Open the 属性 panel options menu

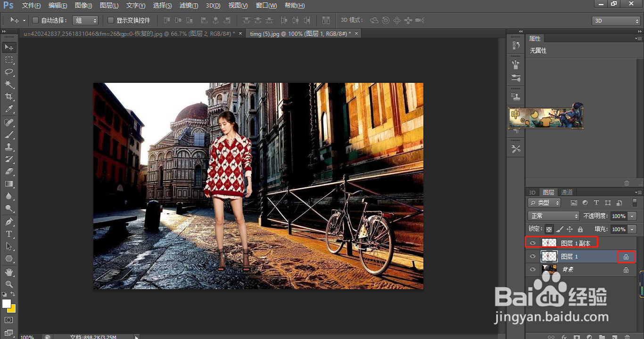(639, 39)
